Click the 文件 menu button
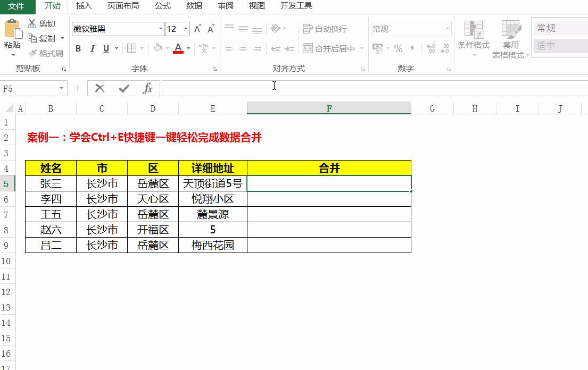Screen dimensions: 588x370 [x=16, y=6]
